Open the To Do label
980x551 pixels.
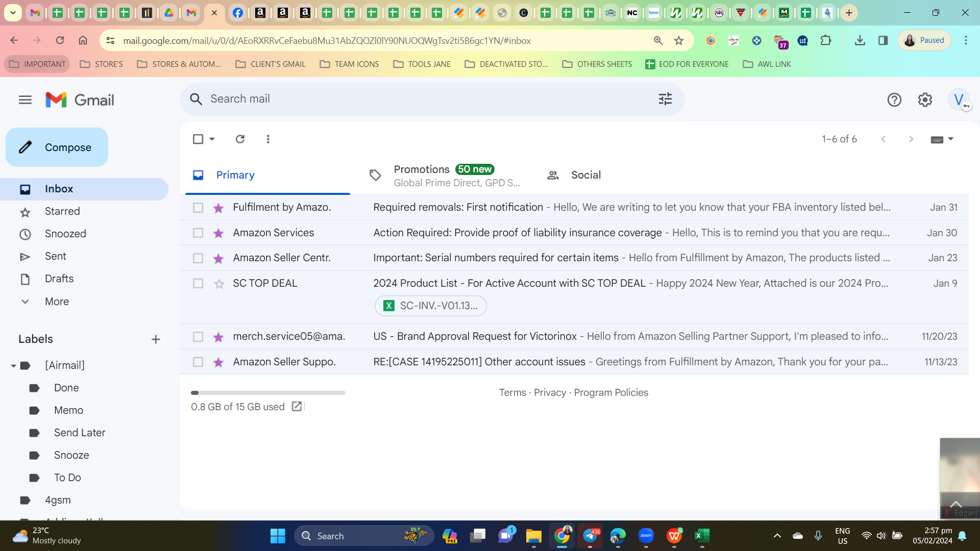(67, 478)
